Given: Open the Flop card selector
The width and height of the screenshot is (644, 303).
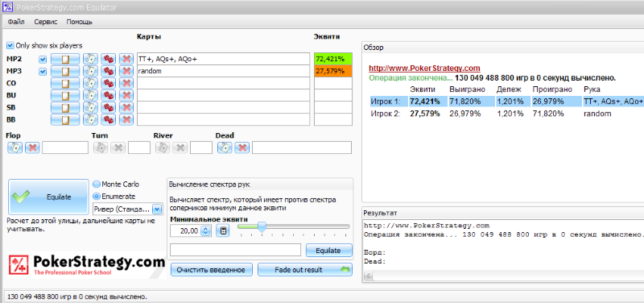Looking at the screenshot, I should (x=14, y=147).
